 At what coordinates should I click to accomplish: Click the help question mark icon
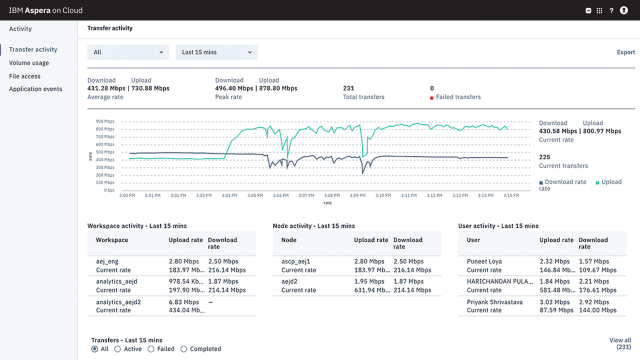click(x=611, y=11)
